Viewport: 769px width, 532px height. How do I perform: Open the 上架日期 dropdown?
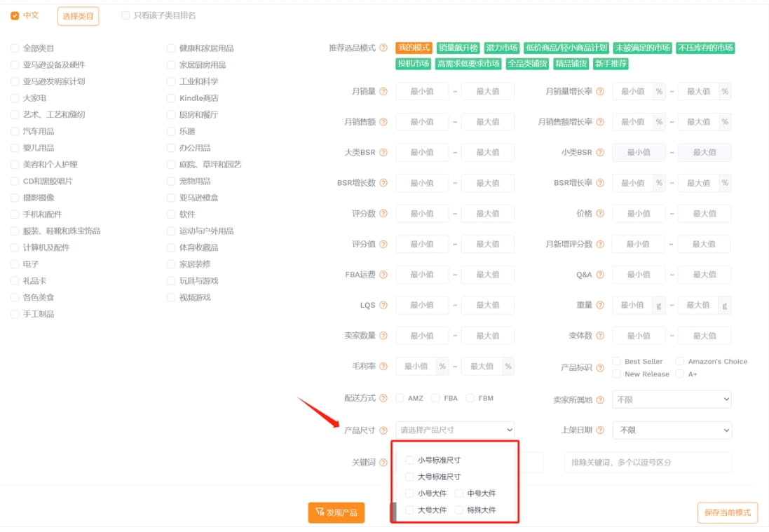[672, 430]
